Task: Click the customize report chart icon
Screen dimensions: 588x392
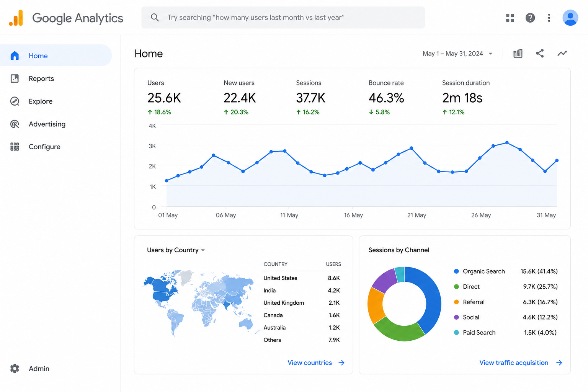Action: pyautogui.click(x=518, y=54)
